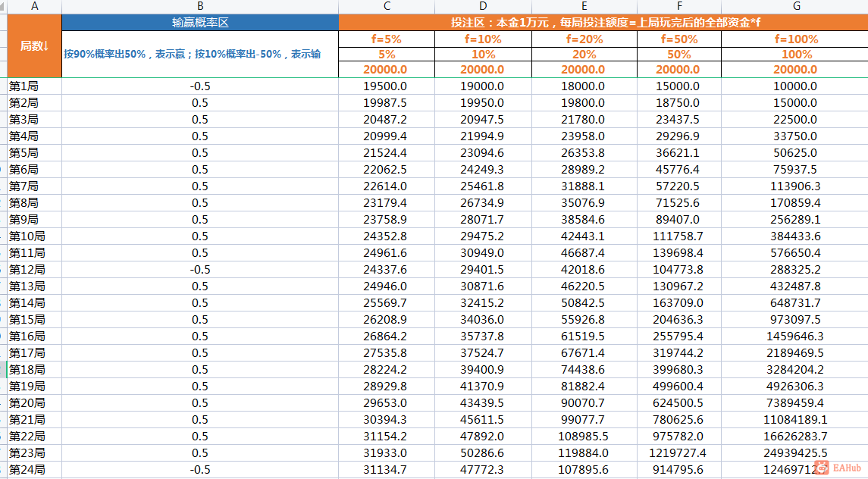This screenshot has width=868, height=479.
Task: Select the f=100% header cell
Action: (x=796, y=39)
